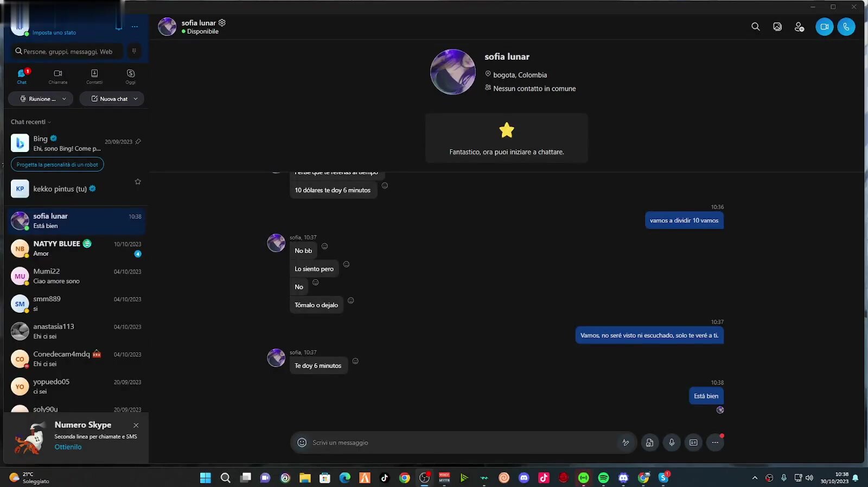
Task: Start a video call with sofia lunar
Action: click(824, 27)
